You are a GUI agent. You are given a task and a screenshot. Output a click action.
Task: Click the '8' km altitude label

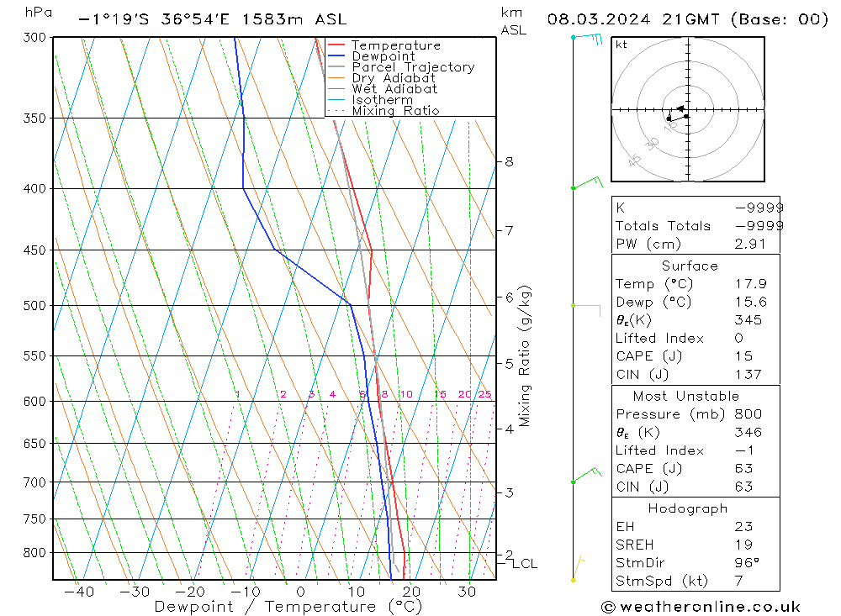[509, 161]
